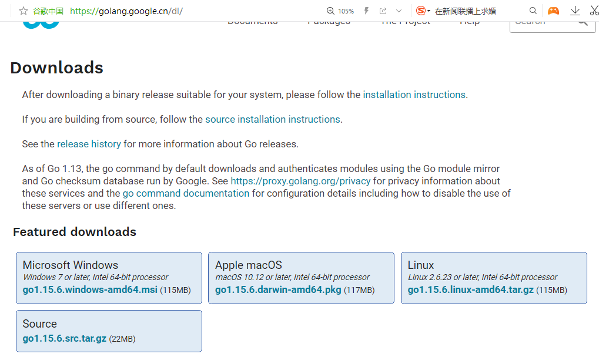This screenshot has height=364, width=599.
Task: Open the browser downloads icon
Action: [575, 11]
